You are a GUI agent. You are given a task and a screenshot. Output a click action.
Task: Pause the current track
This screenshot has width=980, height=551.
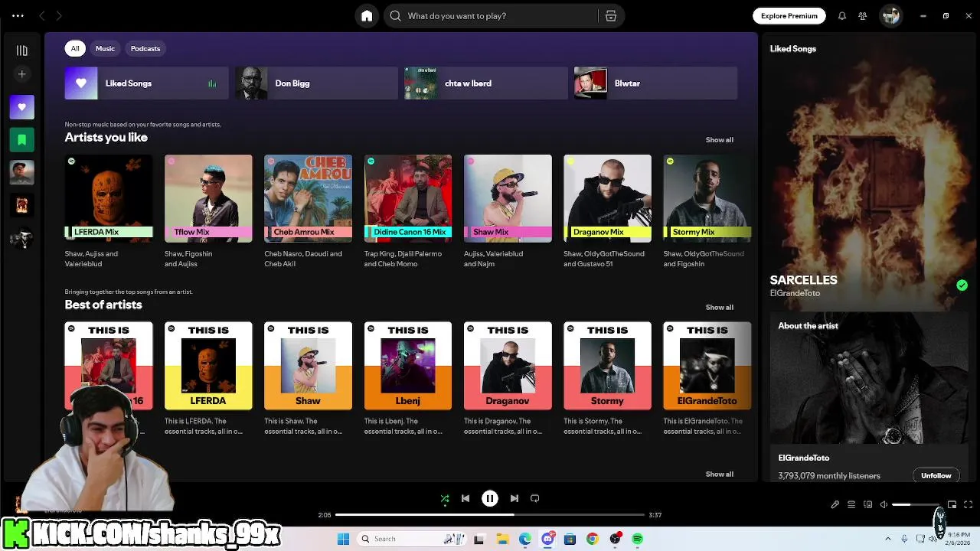pos(490,498)
